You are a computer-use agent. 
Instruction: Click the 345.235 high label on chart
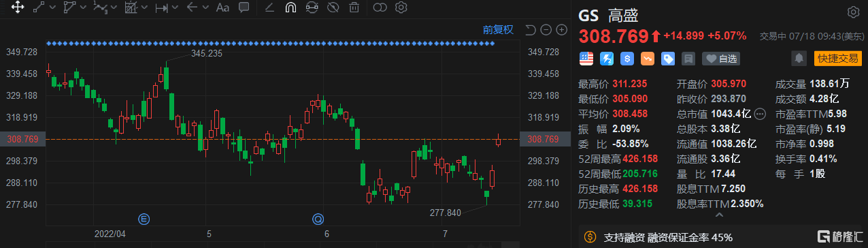coord(207,53)
